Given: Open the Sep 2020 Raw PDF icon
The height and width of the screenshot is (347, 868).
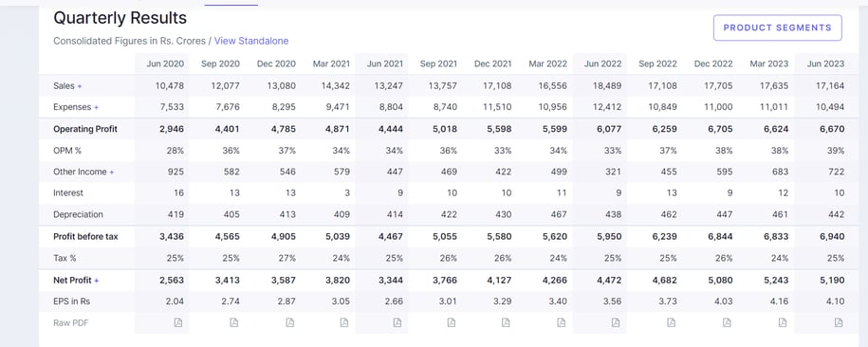Looking at the screenshot, I should click(234, 322).
